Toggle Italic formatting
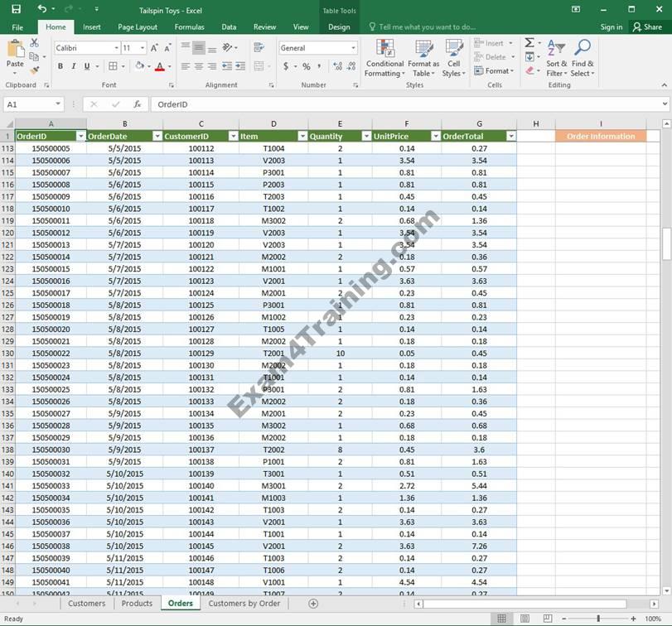 coord(73,66)
